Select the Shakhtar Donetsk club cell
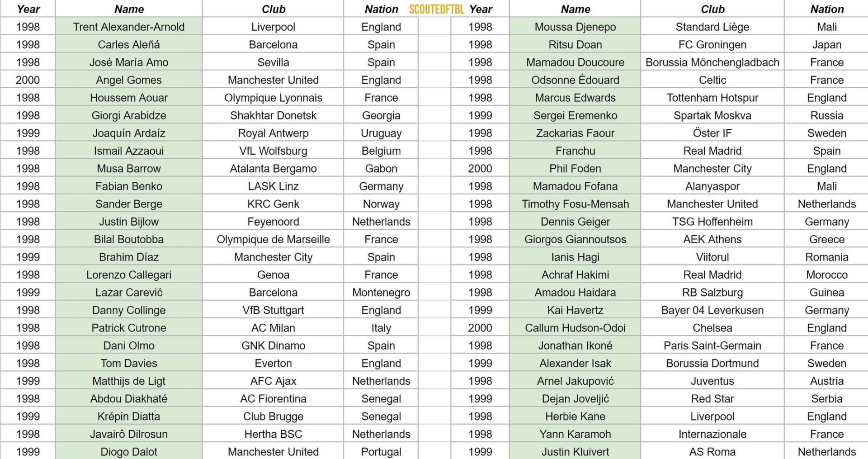Image resolution: width=868 pixels, height=459 pixels. click(x=273, y=116)
